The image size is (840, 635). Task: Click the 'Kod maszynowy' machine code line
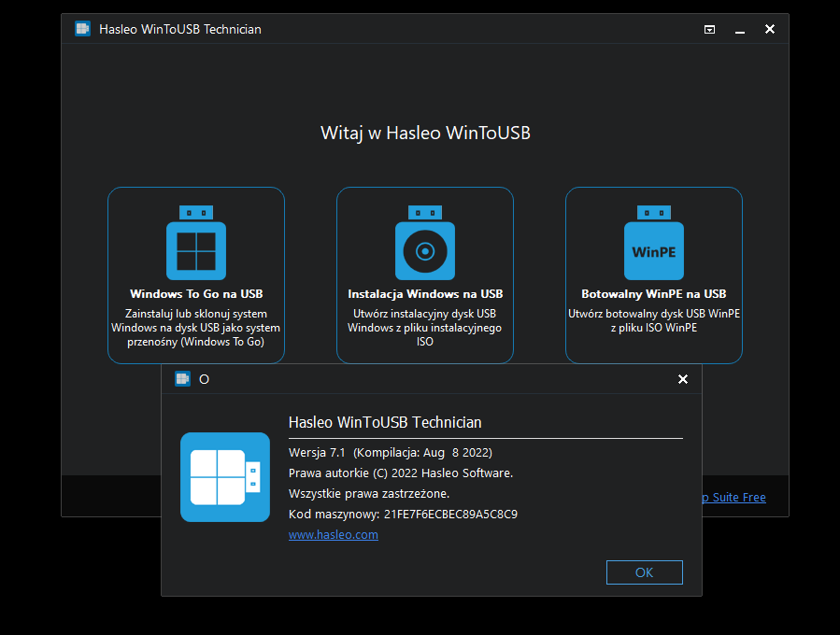(x=403, y=515)
